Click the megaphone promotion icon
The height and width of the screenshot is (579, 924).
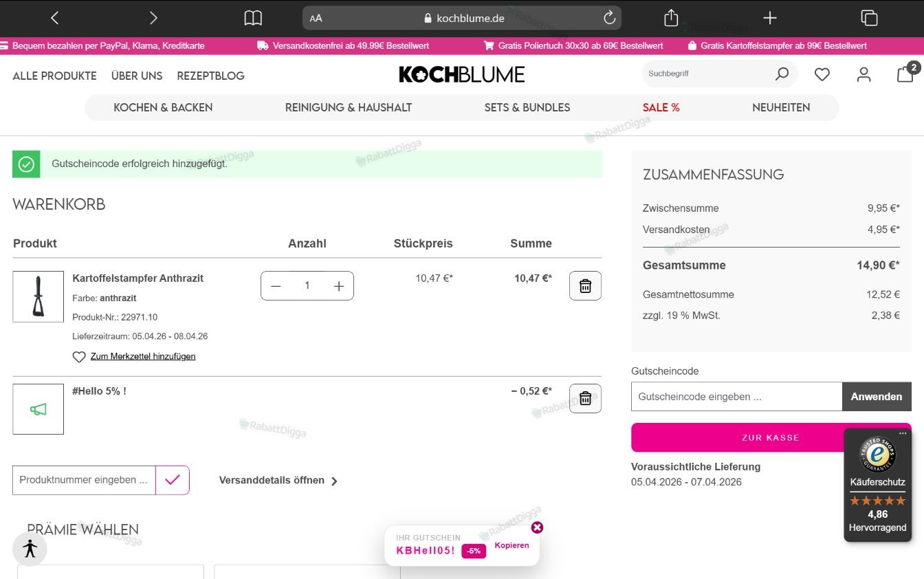(38, 409)
